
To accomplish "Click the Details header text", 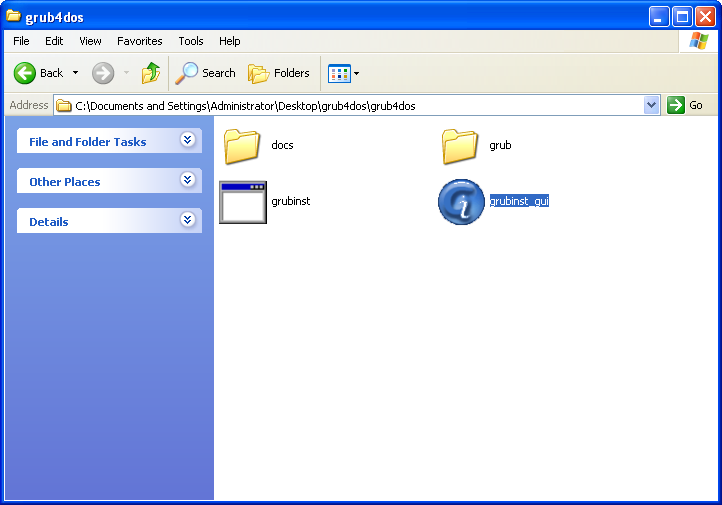I will pyautogui.click(x=48, y=222).
